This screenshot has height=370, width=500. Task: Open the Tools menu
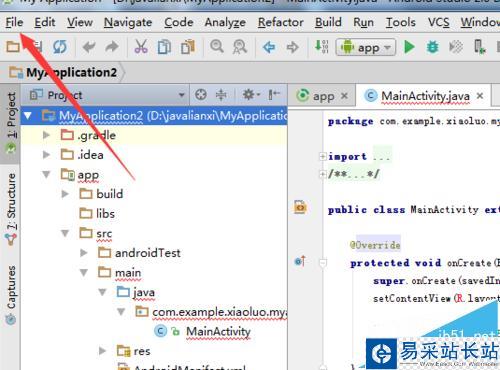tap(401, 22)
